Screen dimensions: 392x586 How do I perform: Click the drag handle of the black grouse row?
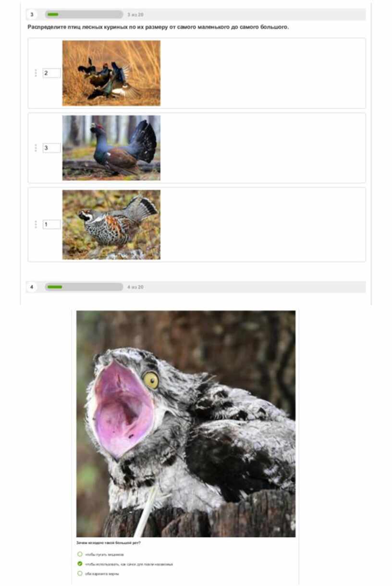click(x=36, y=73)
